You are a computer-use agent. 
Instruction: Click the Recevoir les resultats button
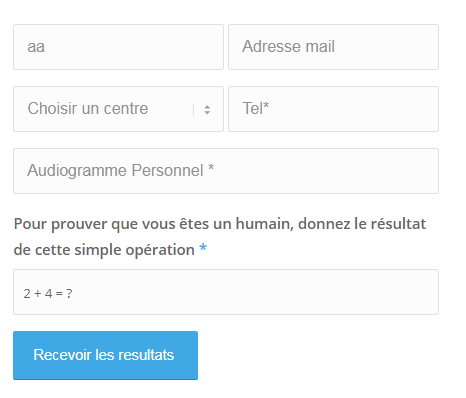pyautogui.click(x=105, y=355)
